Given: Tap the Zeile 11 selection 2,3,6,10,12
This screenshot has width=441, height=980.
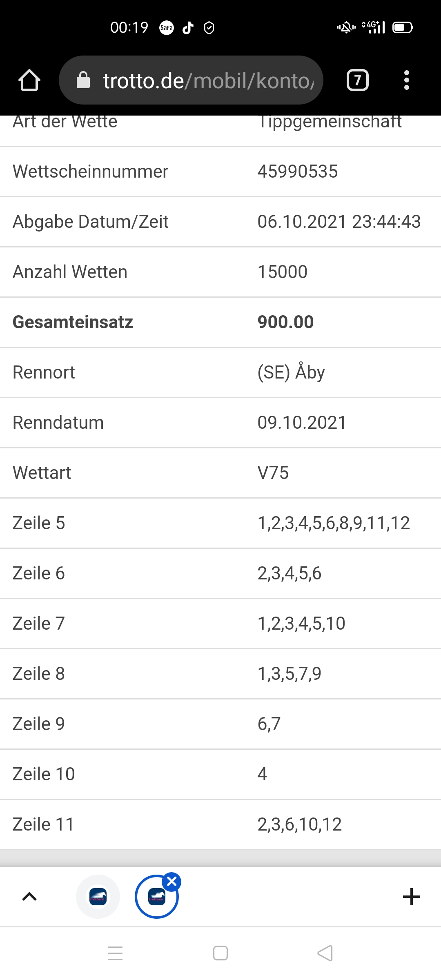Looking at the screenshot, I should pyautogui.click(x=299, y=824).
